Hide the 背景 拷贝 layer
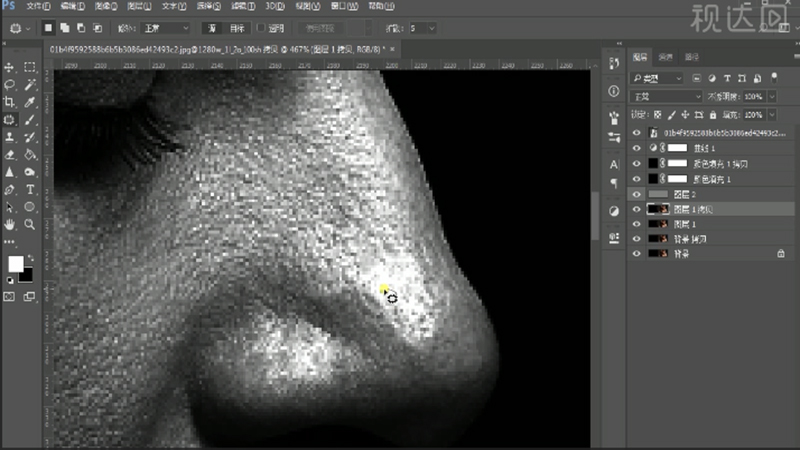 click(636, 239)
